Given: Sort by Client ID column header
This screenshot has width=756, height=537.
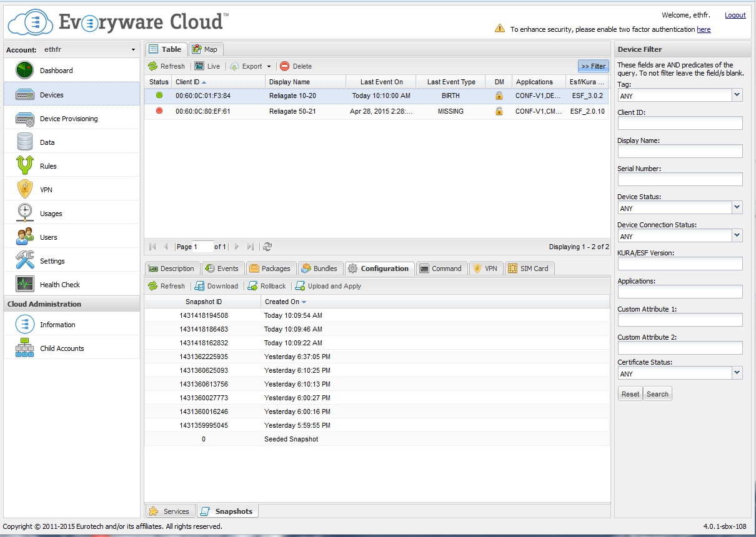Looking at the screenshot, I should click(218, 82).
